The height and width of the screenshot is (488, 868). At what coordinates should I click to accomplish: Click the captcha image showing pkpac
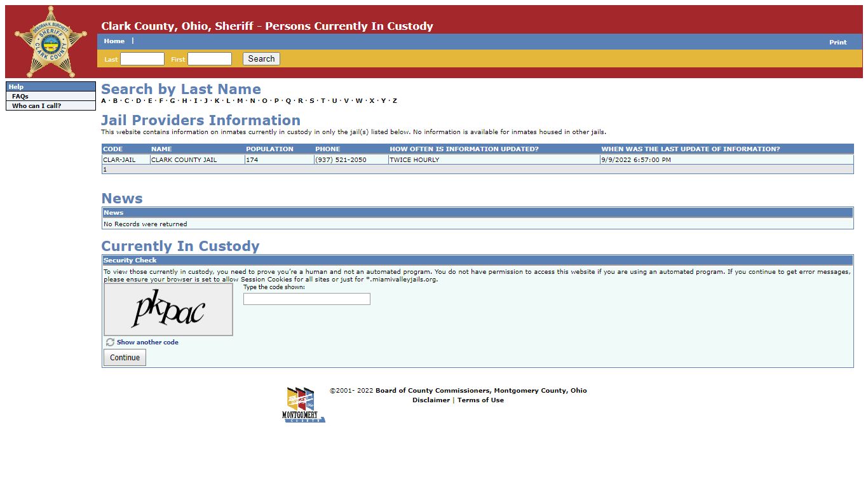click(168, 309)
